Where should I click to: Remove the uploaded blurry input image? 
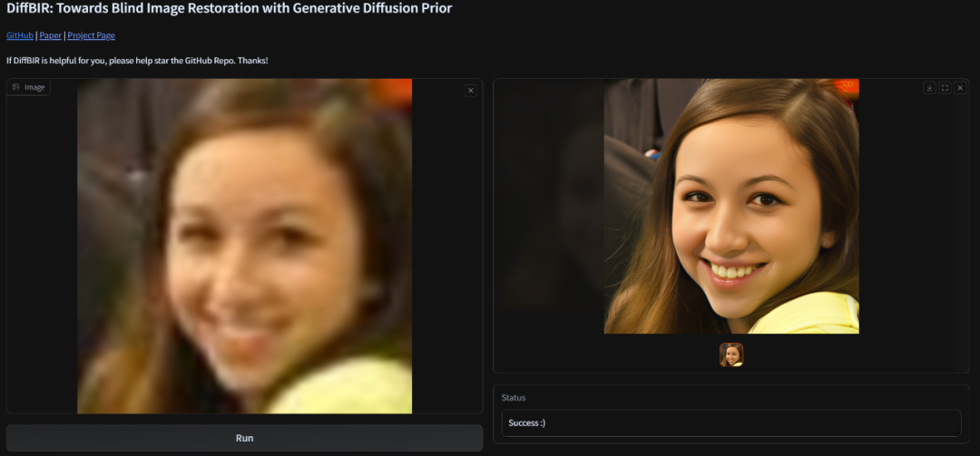[x=470, y=90]
